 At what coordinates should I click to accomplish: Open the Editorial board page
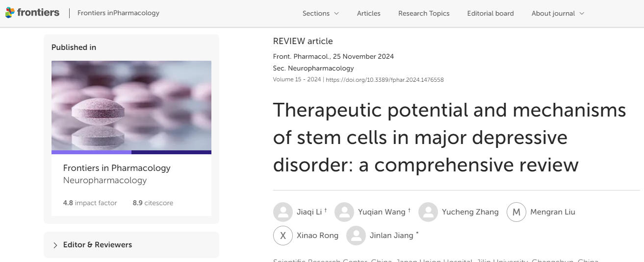pyautogui.click(x=490, y=13)
